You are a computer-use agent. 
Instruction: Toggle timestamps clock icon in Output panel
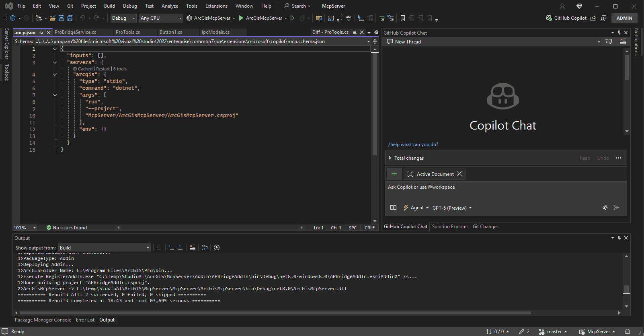click(x=217, y=247)
